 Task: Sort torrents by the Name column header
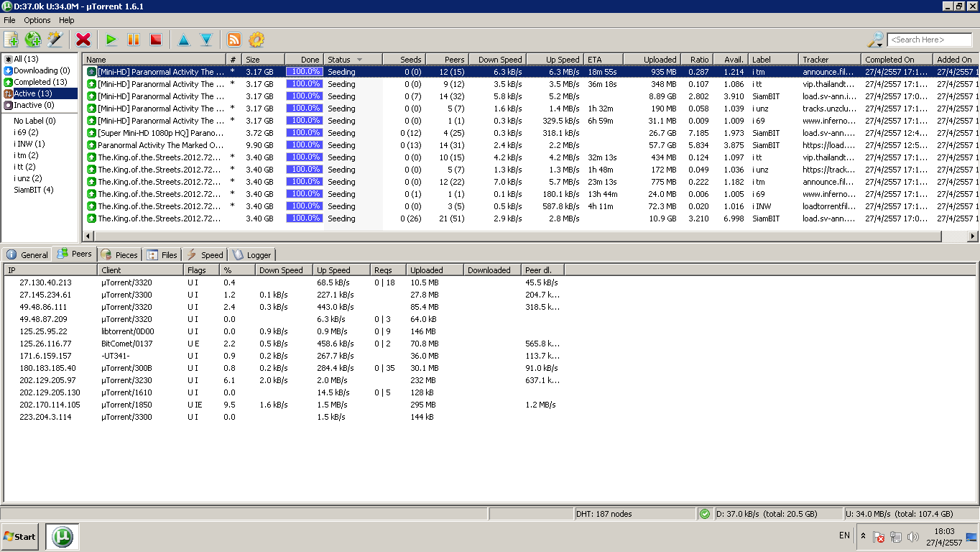point(154,60)
